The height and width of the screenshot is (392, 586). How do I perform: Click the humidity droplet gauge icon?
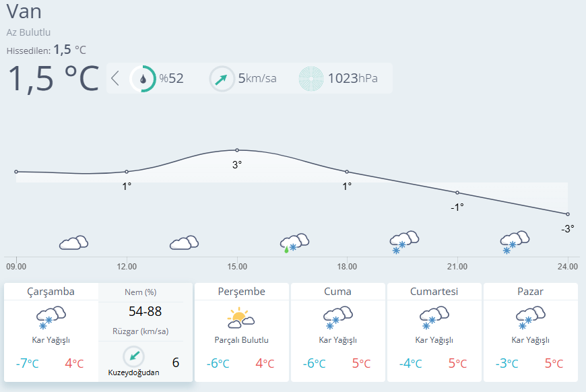[x=143, y=79]
